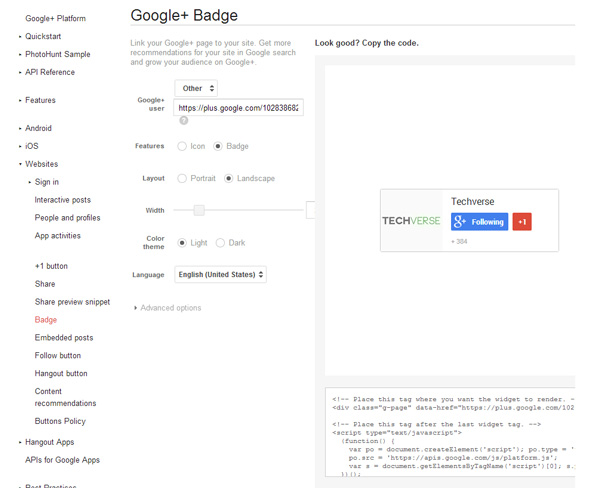Viewport: 600px width, 488px height.
Task: Select the Icon feature radio button
Action: pos(182,146)
